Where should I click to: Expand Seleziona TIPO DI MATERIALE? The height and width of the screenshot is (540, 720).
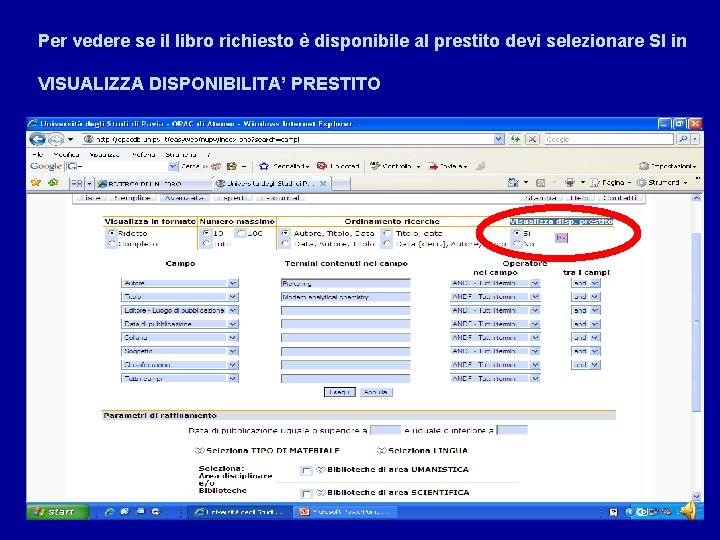(x=267, y=450)
